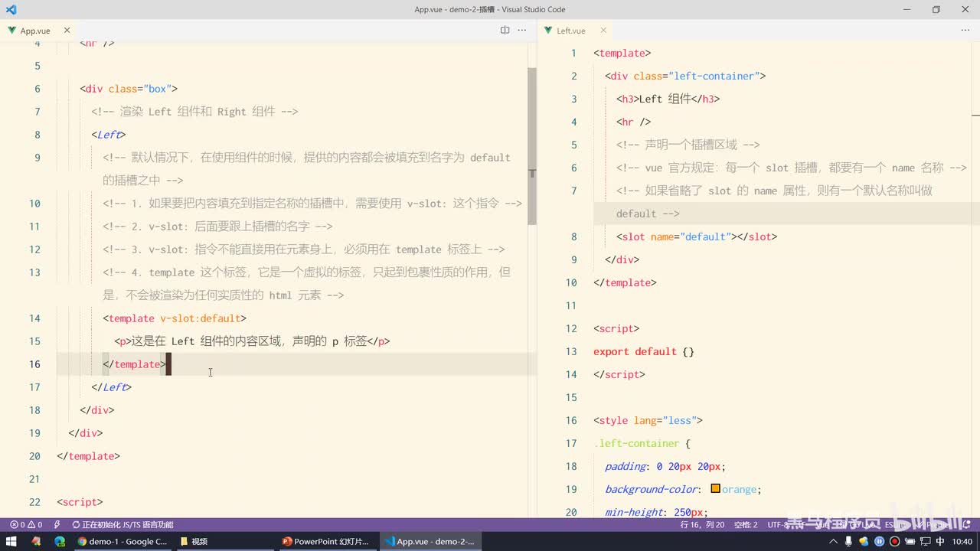Toggle the Chinese input method indicator

point(939,541)
